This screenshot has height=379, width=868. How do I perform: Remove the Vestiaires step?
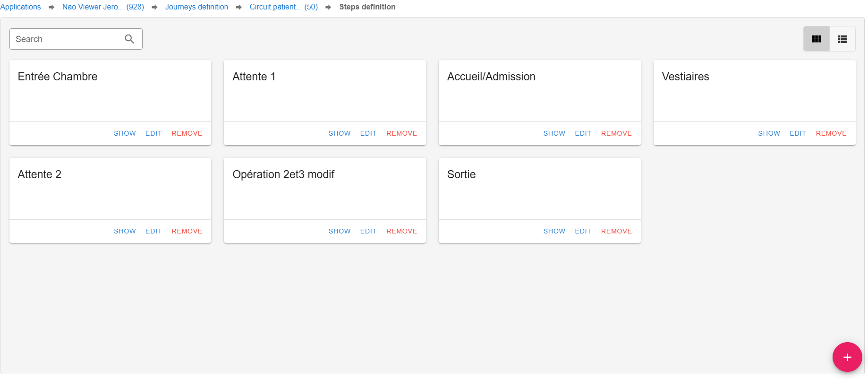tap(831, 133)
